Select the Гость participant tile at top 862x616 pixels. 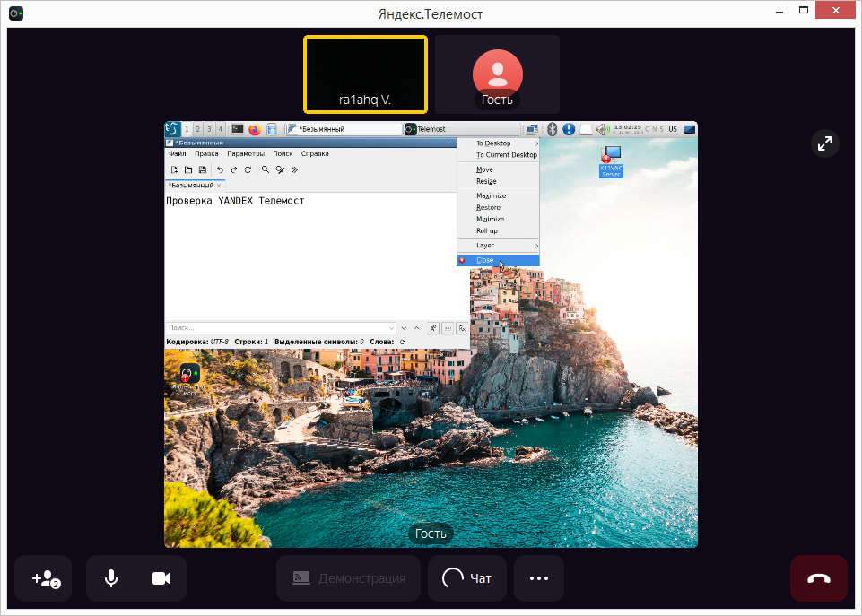[497, 74]
